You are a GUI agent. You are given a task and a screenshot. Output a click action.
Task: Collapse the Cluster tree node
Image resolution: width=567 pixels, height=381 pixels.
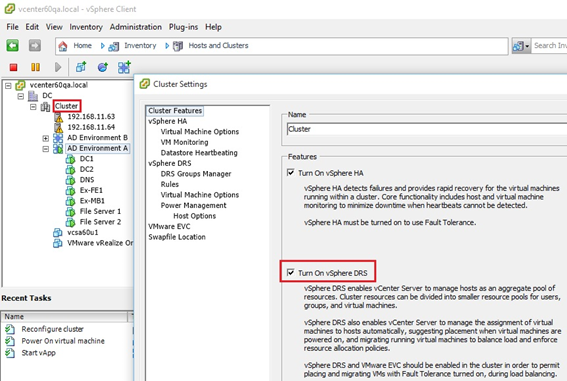pos(33,107)
